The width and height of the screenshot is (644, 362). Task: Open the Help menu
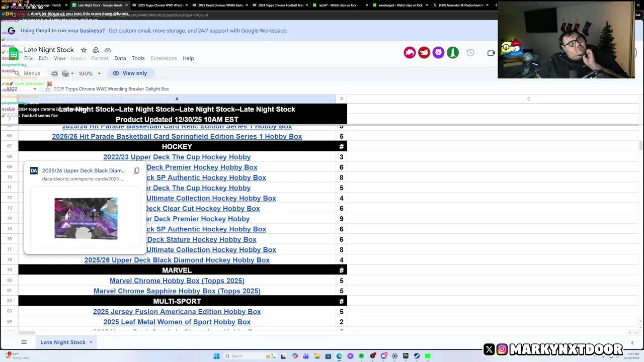click(x=188, y=58)
